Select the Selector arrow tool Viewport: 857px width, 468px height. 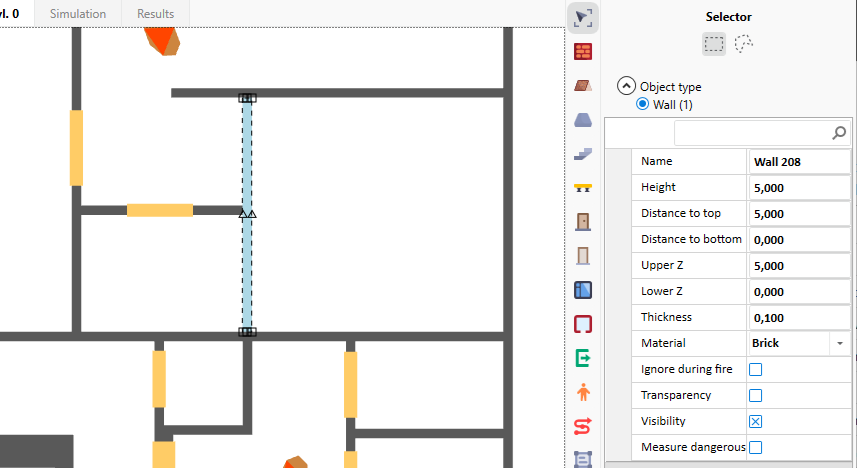point(583,18)
